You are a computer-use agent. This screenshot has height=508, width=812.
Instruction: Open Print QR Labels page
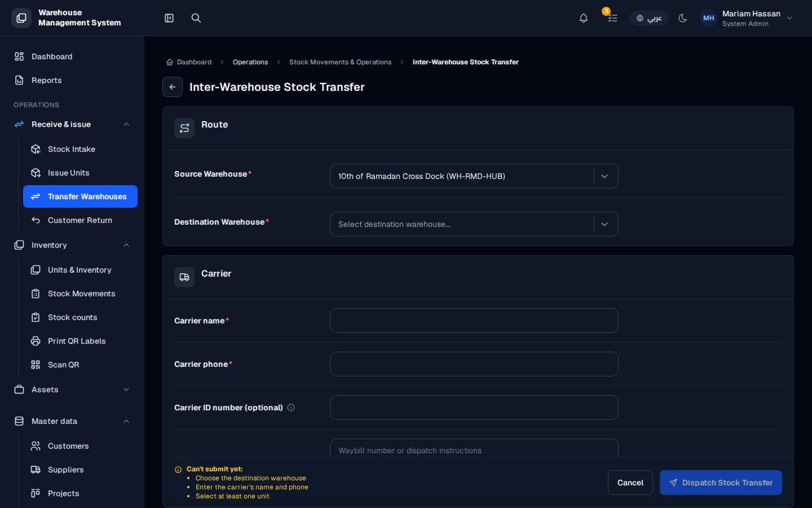pos(80,341)
